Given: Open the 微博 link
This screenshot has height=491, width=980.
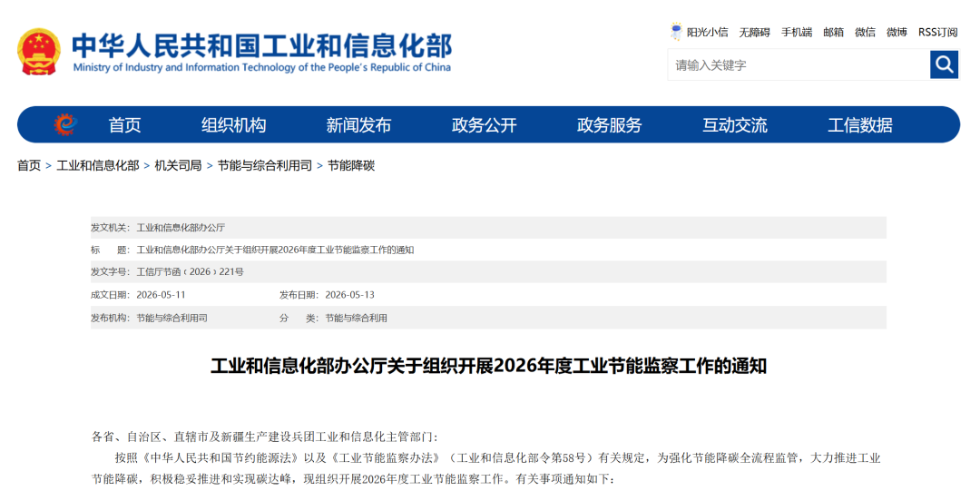Looking at the screenshot, I should coord(897,32).
